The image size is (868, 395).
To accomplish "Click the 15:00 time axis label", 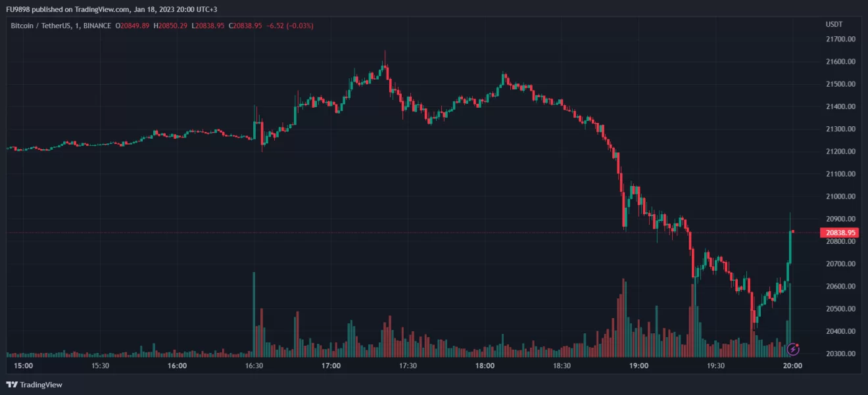I will [x=24, y=366].
